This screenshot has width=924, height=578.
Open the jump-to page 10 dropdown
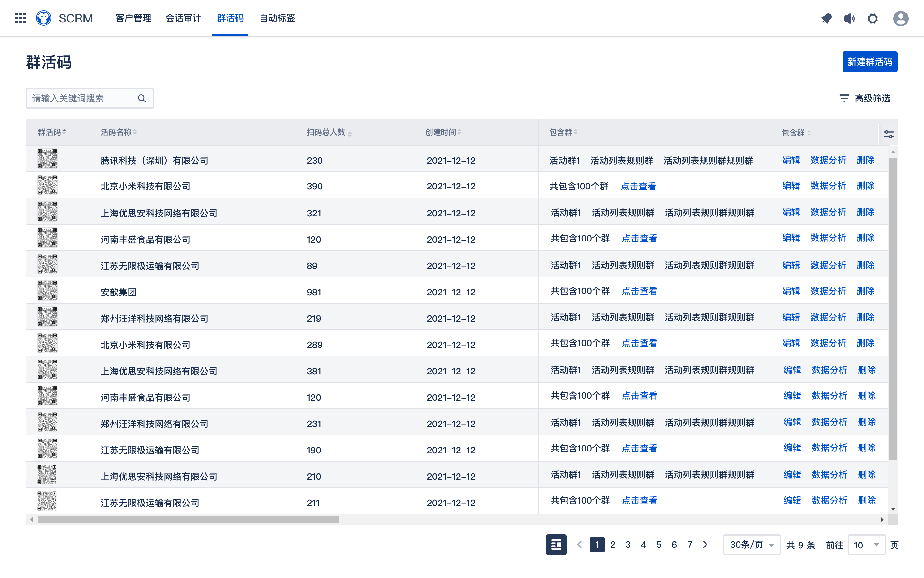click(x=866, y=545)
